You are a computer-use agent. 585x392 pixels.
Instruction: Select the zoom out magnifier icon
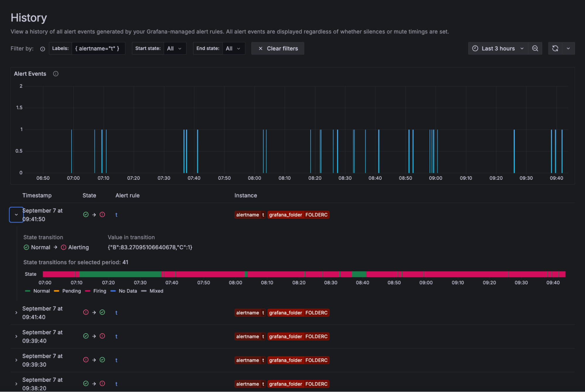pos(535,48)
